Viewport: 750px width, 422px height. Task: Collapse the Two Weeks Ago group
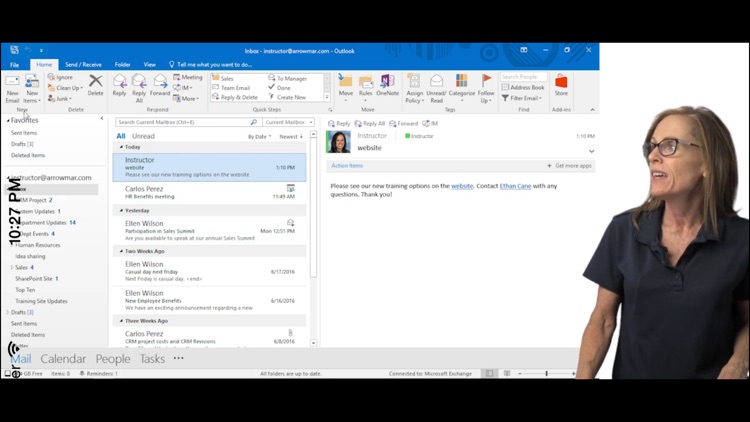click(x=121, y=251)
